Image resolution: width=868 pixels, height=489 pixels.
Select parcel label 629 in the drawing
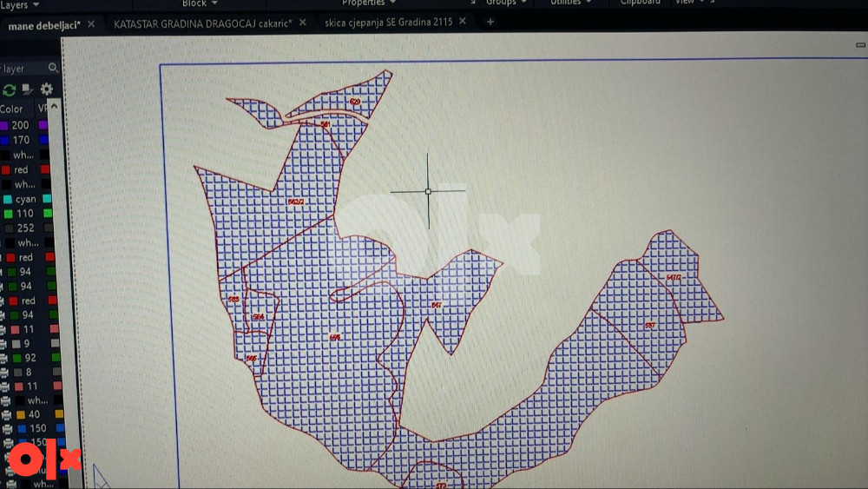355,102
